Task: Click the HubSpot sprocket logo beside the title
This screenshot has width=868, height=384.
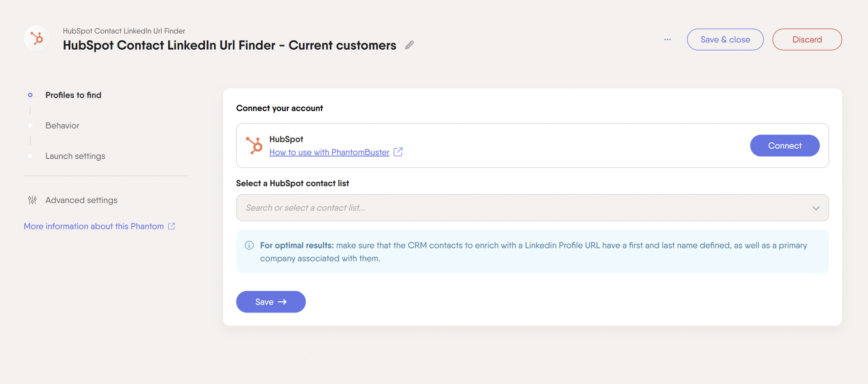Action: [36, 38]
